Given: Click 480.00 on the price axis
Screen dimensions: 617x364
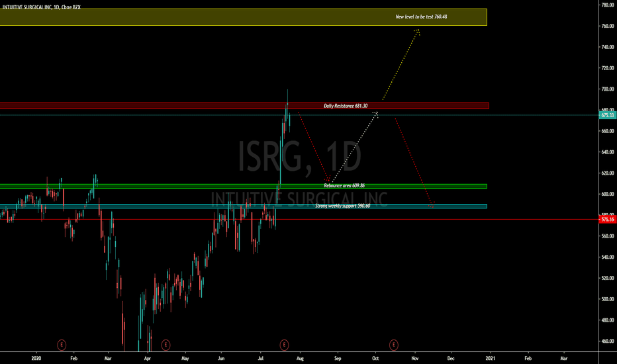Looking at the screenshot, I should pyautogui.click(x=608, y=320).
